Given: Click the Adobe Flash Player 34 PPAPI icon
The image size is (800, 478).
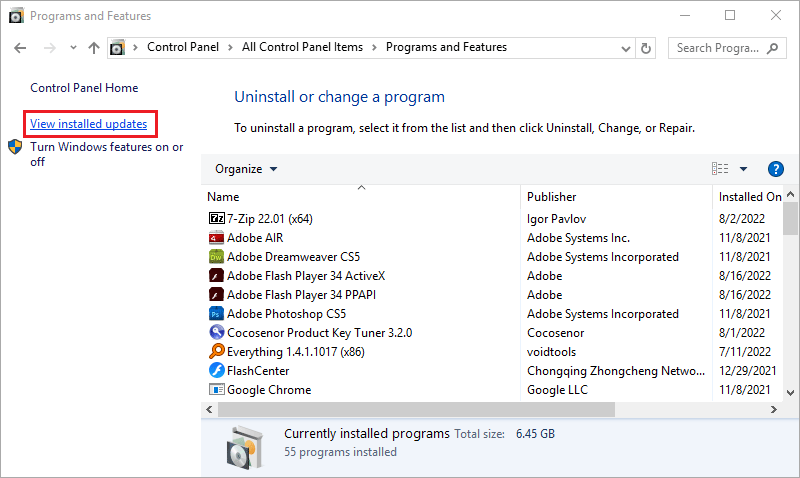Looking at the screenshot, I should (x=216, y=294).
